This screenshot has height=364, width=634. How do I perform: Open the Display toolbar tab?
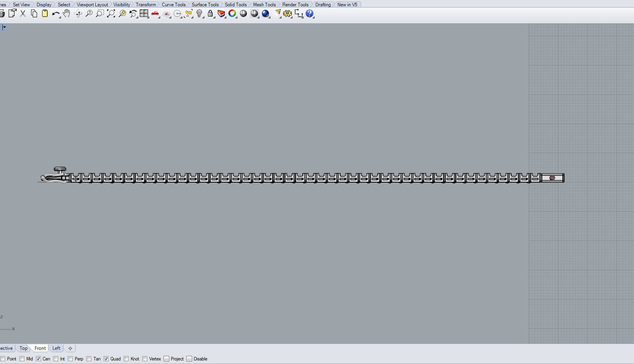click(44, 5)
